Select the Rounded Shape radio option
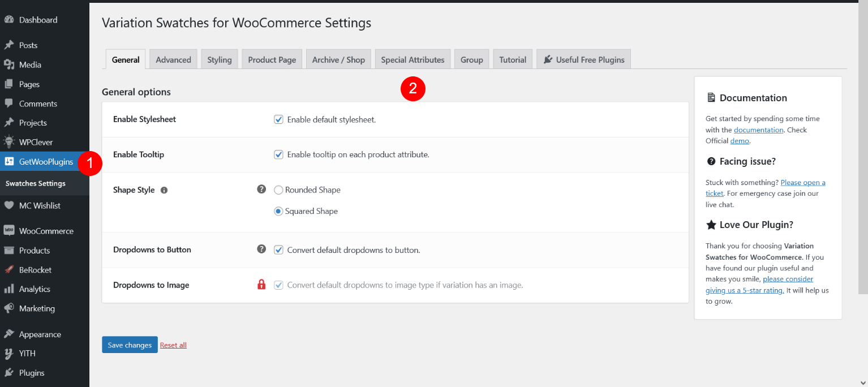 278,190
